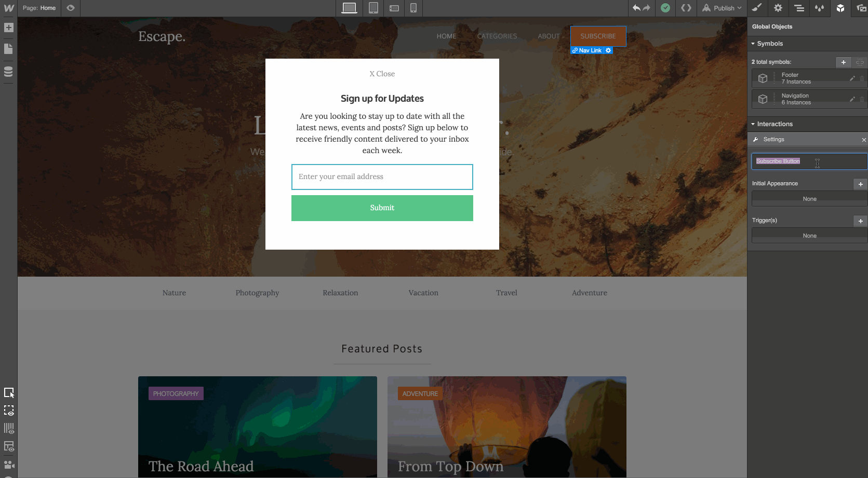
Task: Click the Page: Home selector
Action: click(x=39, y=8)
